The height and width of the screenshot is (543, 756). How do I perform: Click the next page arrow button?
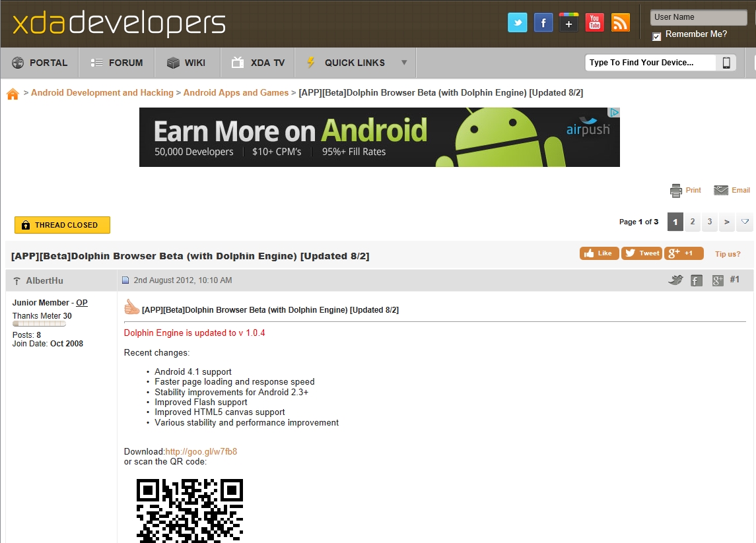click(727, 222)
